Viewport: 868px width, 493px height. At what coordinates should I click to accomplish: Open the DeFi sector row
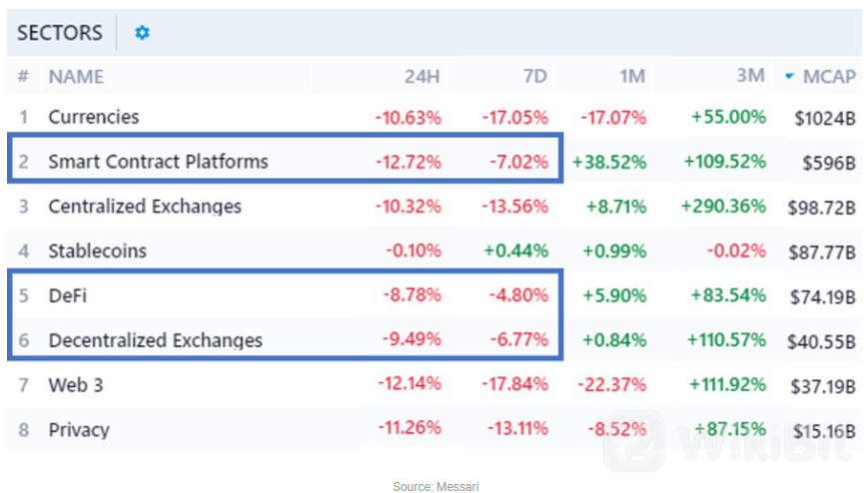[66, 295]
